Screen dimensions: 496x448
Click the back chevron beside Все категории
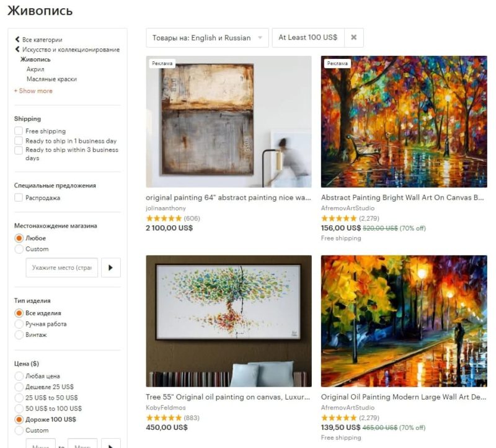17,40
